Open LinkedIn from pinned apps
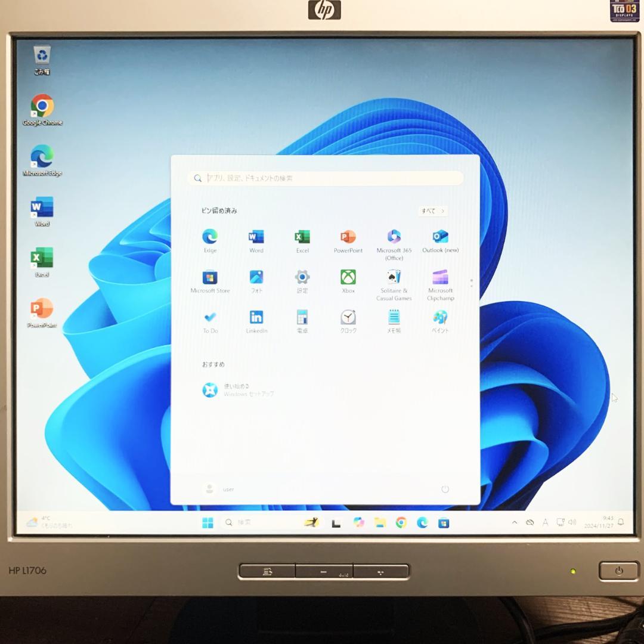 [256, 321]
